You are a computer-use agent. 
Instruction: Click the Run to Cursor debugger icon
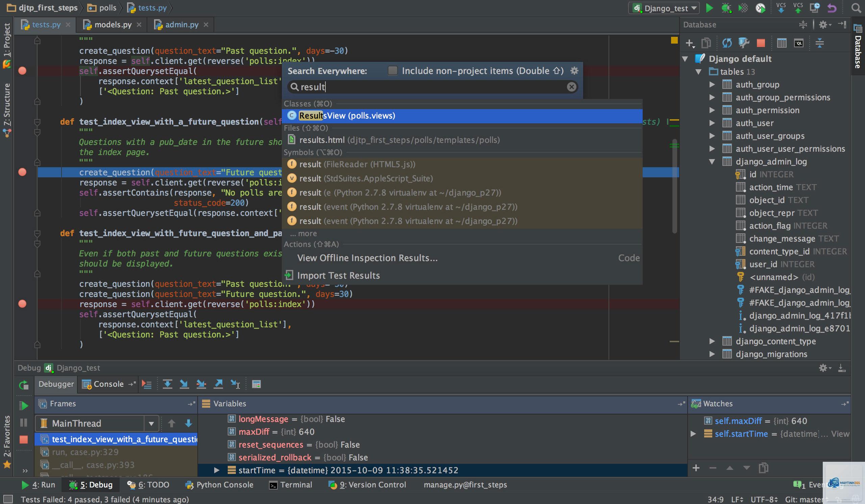pos(236,384)
